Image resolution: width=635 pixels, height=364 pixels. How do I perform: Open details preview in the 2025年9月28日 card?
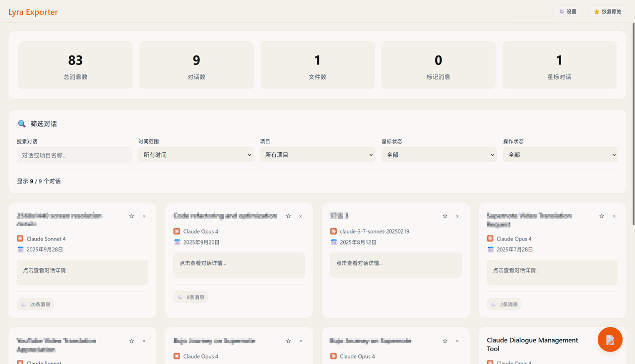pos(82,272)
